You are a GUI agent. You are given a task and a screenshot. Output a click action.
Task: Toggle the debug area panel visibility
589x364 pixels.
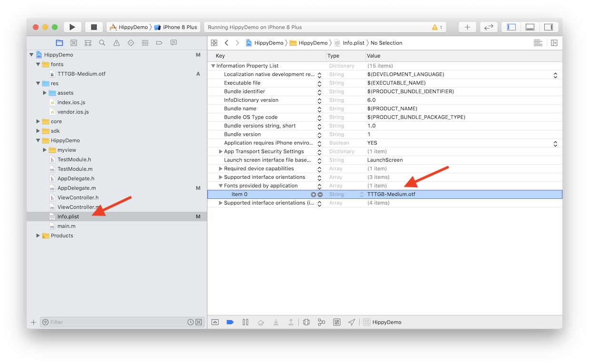[530, 27]
